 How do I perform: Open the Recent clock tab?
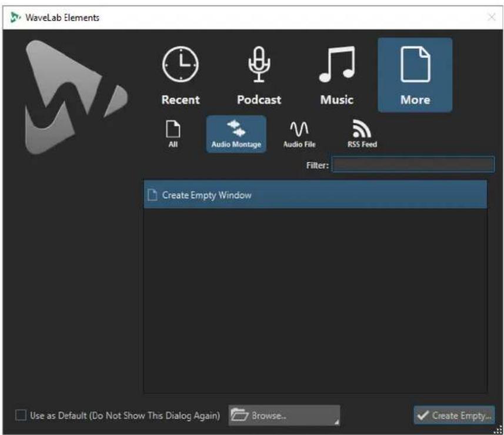tap(181, 75)
